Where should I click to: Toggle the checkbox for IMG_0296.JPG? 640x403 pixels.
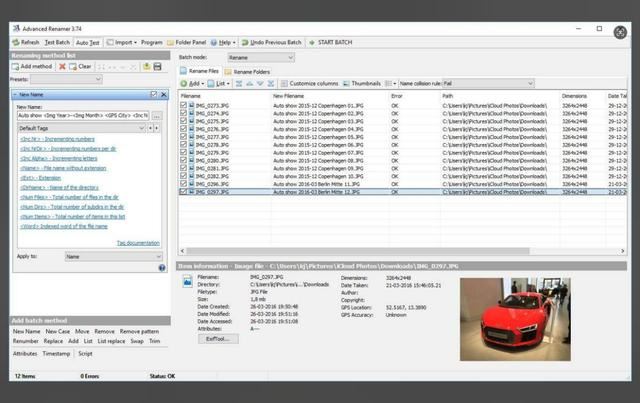tap(183, 184)
